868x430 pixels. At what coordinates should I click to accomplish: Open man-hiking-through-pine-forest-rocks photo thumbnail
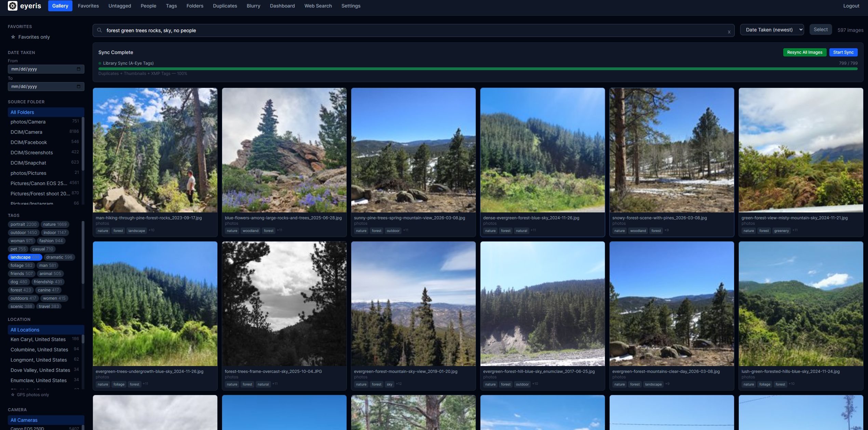[155, 150]
